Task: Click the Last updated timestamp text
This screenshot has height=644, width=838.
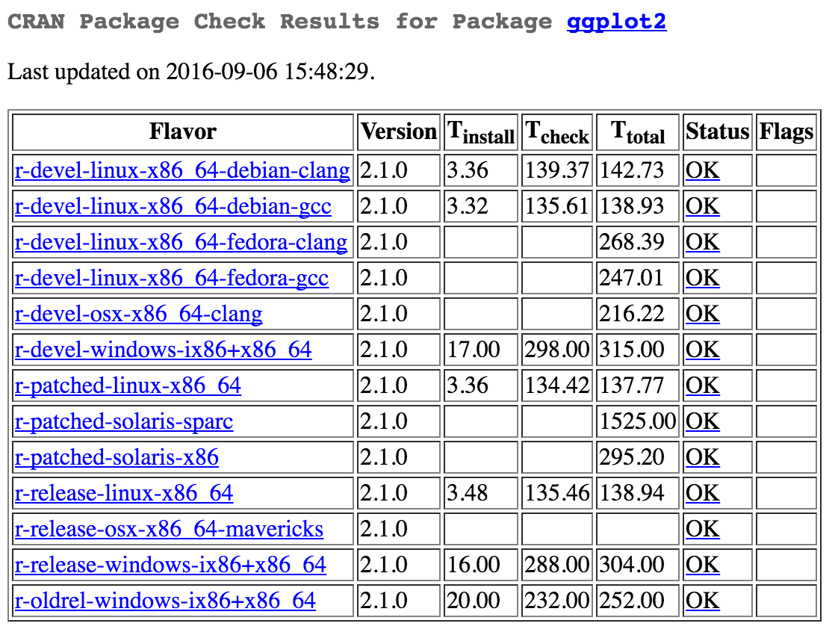Action: (x=191, y=72)
